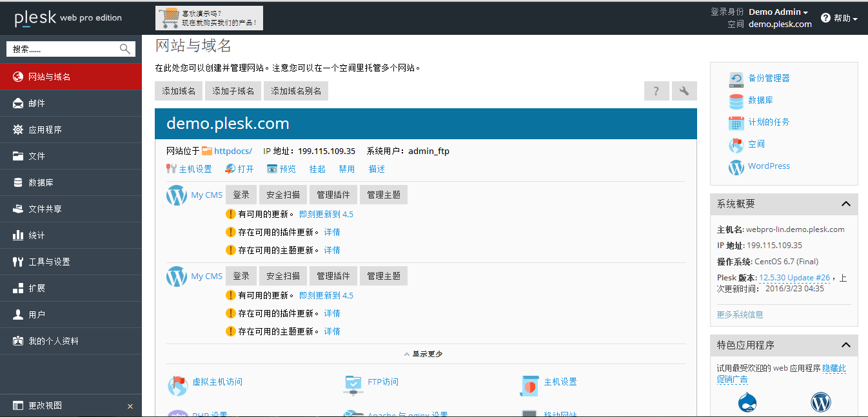868x417 pixels.
Task: Click the wrench settings button near help
Action: (x=684, y=91)
